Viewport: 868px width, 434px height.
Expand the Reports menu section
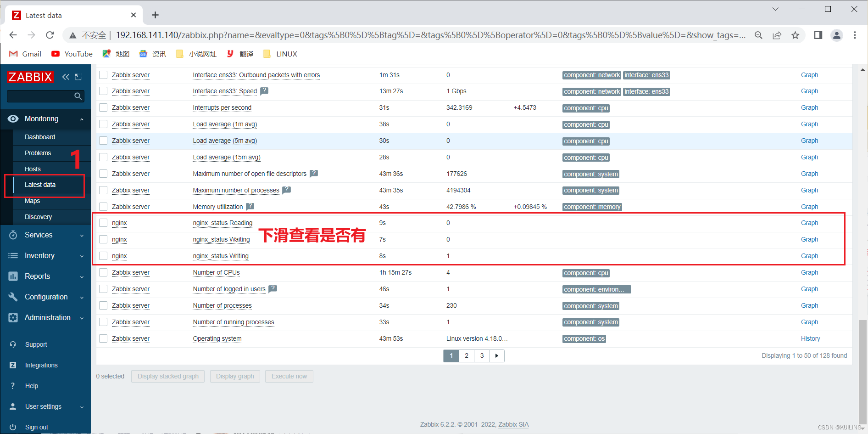(x=82, y=277)
